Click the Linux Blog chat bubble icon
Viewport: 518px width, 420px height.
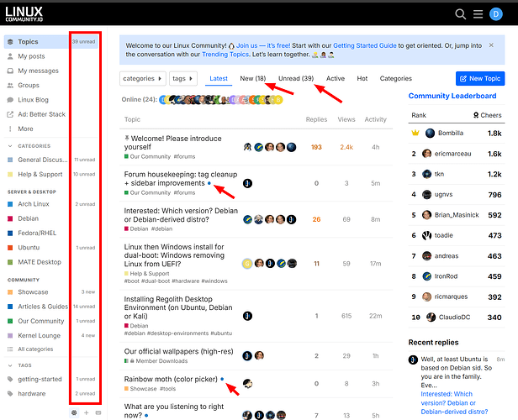tap(10, 100)
